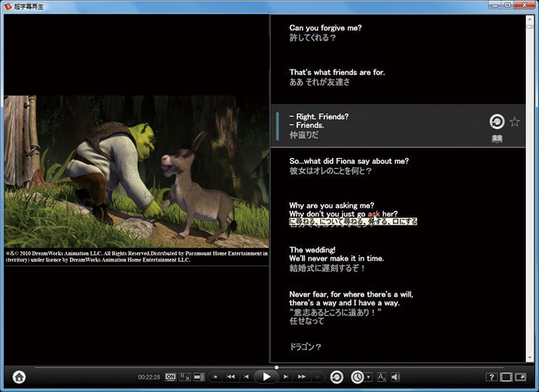Click the highlighted word "ask" in the subtitle
The height and width of the screenshot is (392, 539).
(x=374, y=214)
